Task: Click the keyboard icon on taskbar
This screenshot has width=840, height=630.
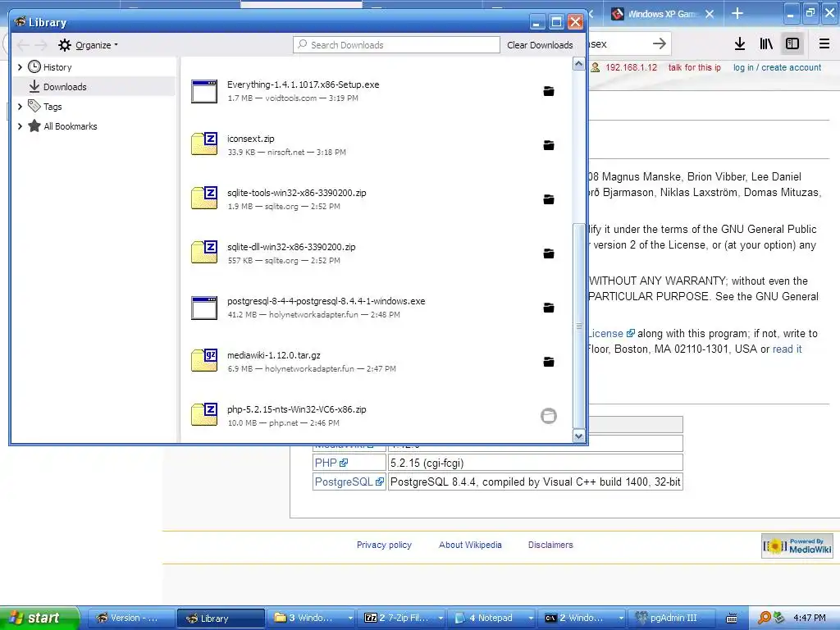Action: (732, 619)
